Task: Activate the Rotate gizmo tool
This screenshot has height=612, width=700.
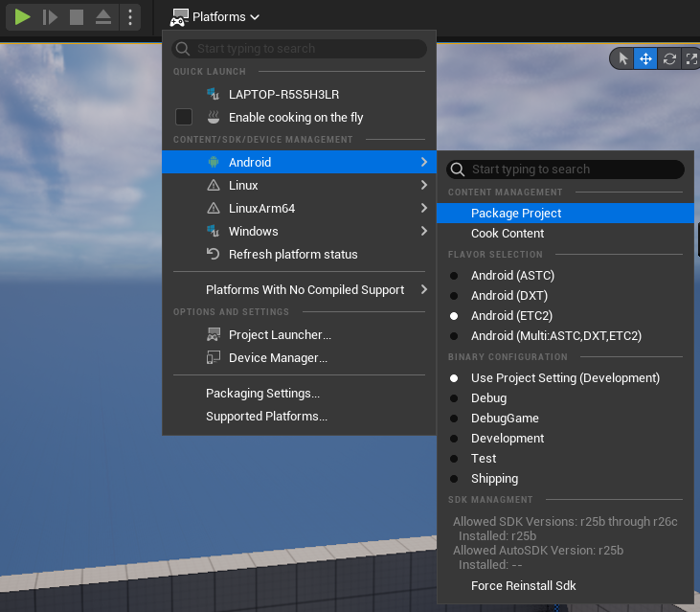Action: point(669,58)
